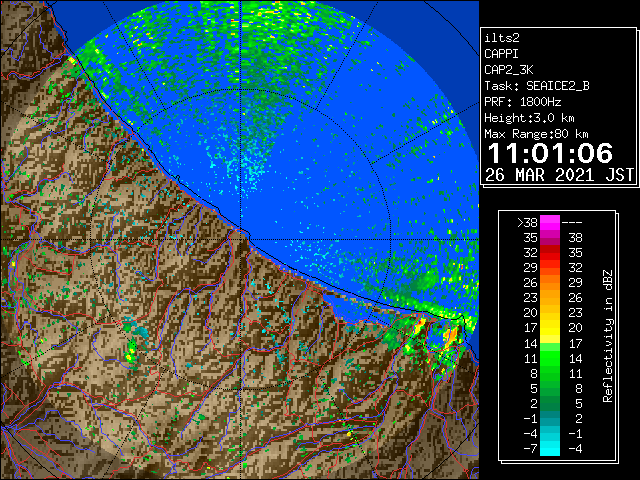Click the red 32 dBZ legend color
The height and width of the screenshot is (480, 640).
[x=550, y=253]
